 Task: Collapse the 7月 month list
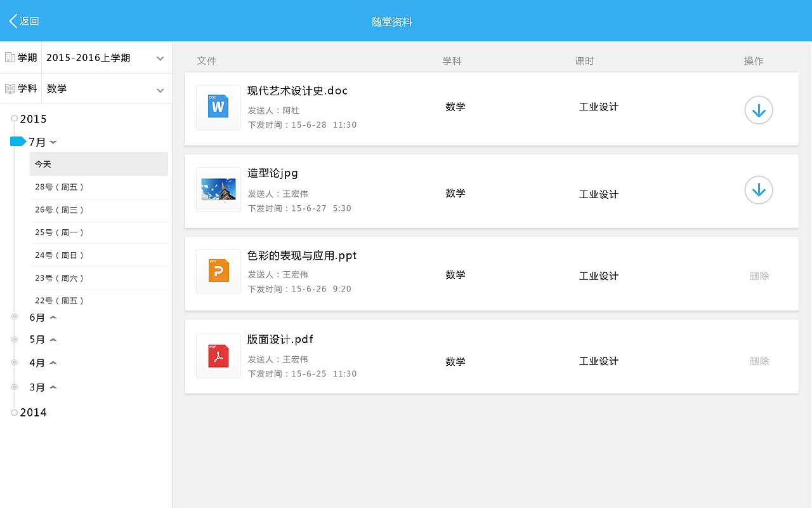(x=53, y=142)
